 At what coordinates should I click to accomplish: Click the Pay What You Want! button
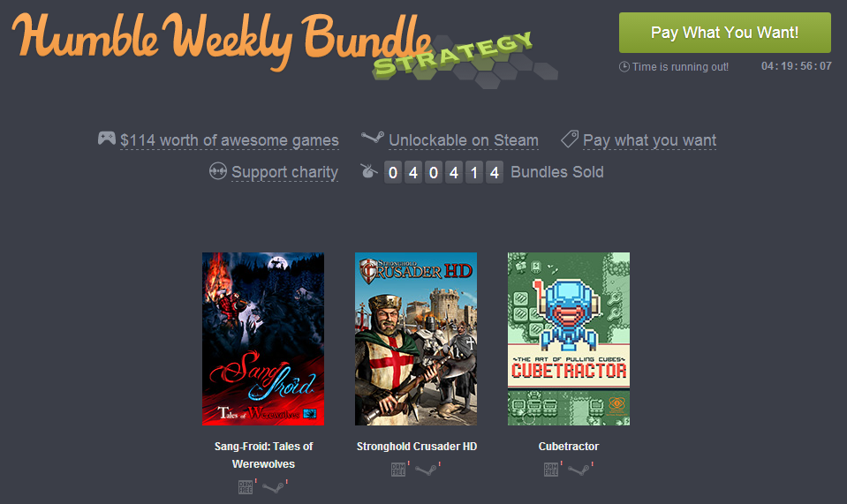coord(725,33)
